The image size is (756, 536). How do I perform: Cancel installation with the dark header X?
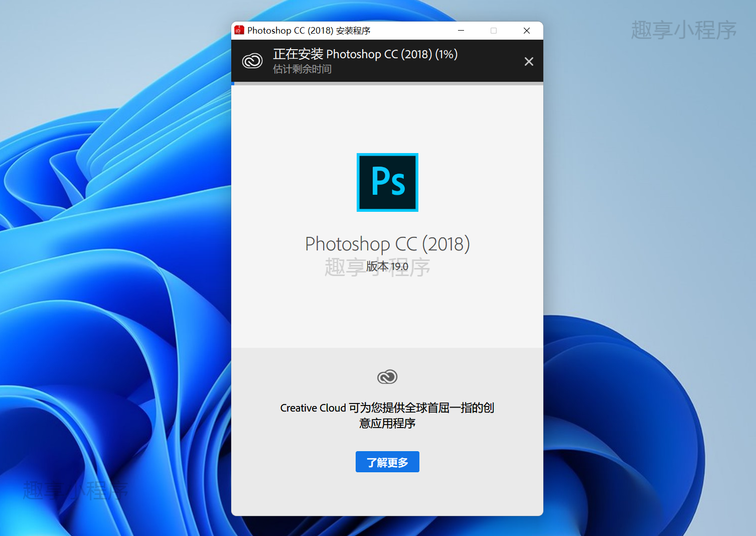point(529,61)
